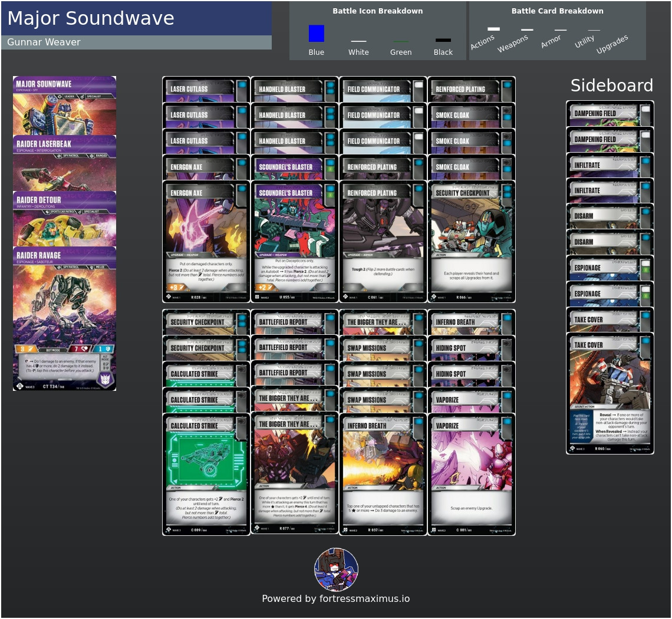Open The Bigger They Are full card
672x619 pixels.
294,473
